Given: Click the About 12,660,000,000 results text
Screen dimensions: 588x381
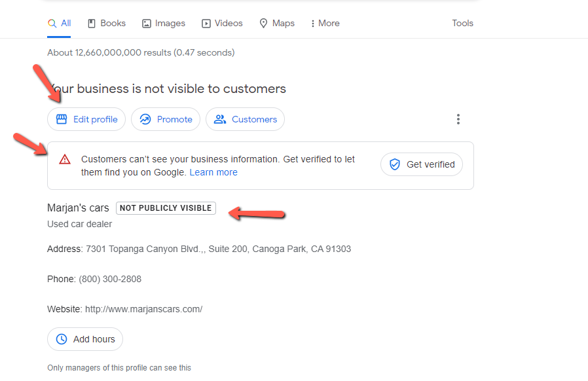Looking at the screenshot, I should pyautogui.click(x=141, y=52).
